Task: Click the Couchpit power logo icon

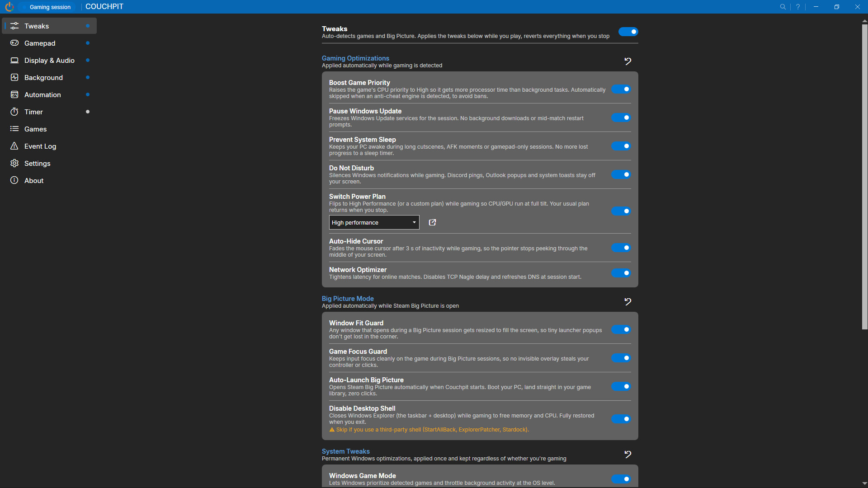Action: point(9,7)
